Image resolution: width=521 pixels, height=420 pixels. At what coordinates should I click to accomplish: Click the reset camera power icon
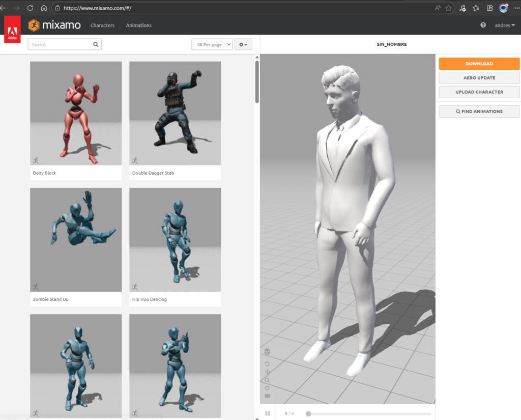pos(268,388)
